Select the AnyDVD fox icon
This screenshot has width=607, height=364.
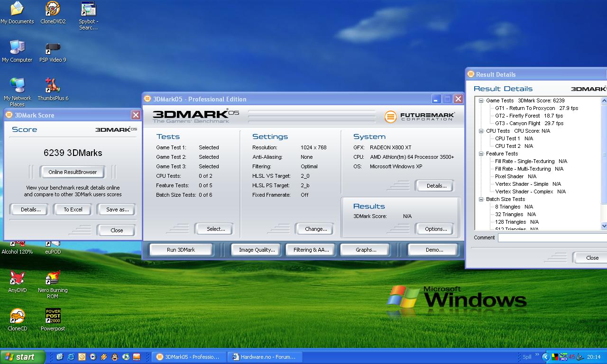click(x=17, y=282)
